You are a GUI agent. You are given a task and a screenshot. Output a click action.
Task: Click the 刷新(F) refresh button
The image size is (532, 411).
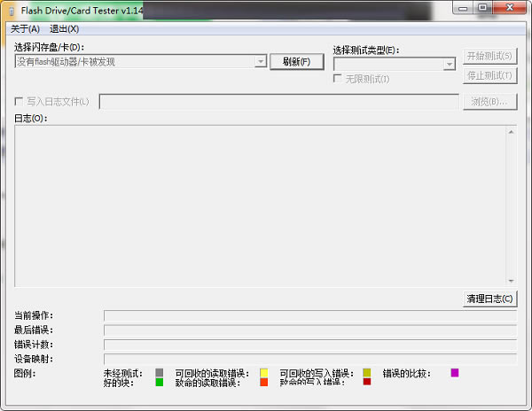click(296, 62)
